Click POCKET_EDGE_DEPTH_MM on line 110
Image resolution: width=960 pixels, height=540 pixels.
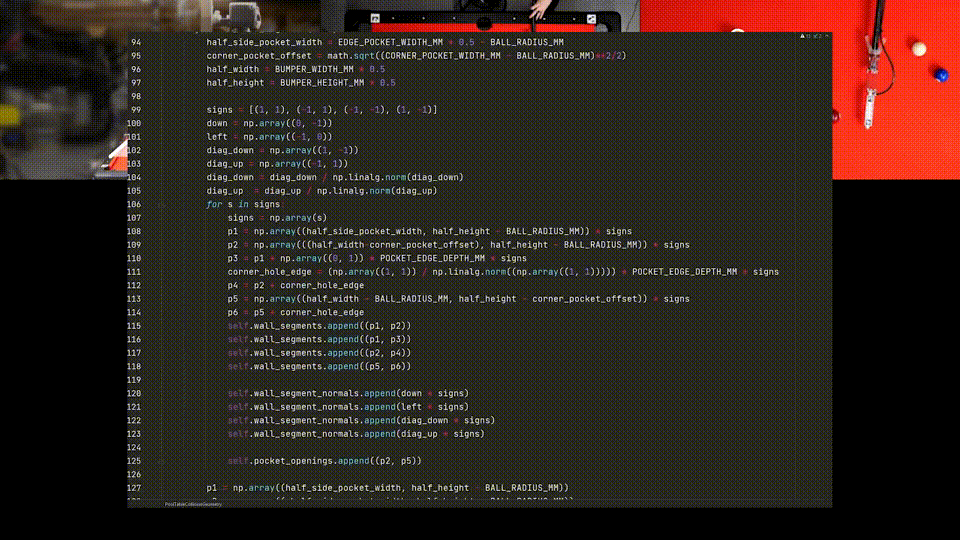click(x=432, y=258)
